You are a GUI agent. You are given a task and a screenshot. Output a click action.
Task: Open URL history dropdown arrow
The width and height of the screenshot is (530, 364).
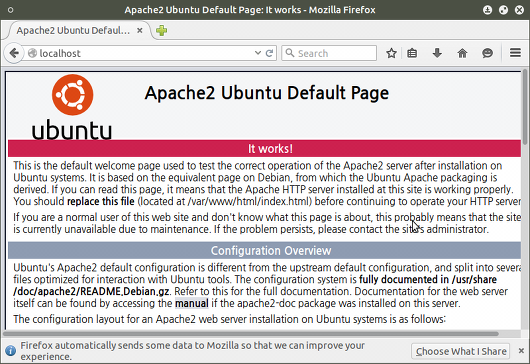coord(258,53)
